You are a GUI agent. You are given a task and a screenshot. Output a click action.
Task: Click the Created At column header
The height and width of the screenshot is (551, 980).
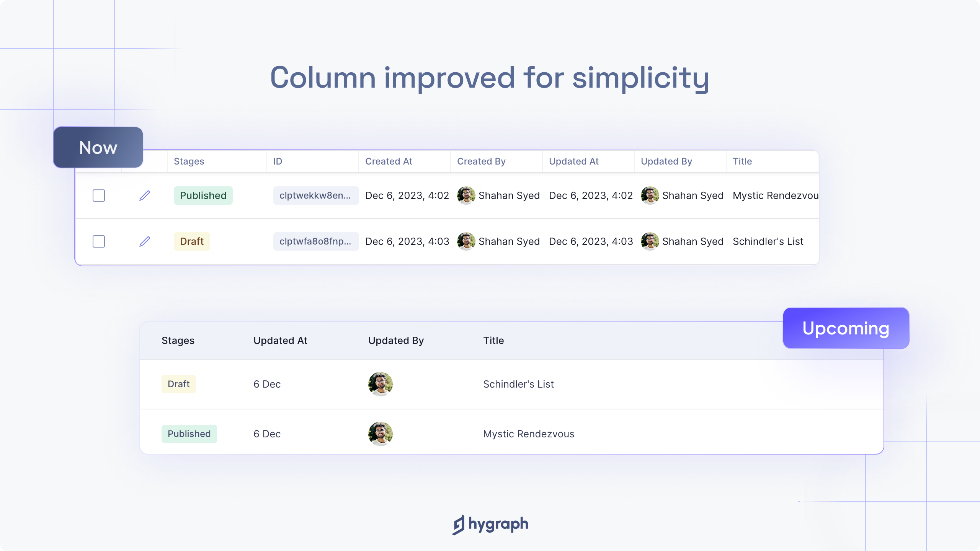tap(389, 161)
